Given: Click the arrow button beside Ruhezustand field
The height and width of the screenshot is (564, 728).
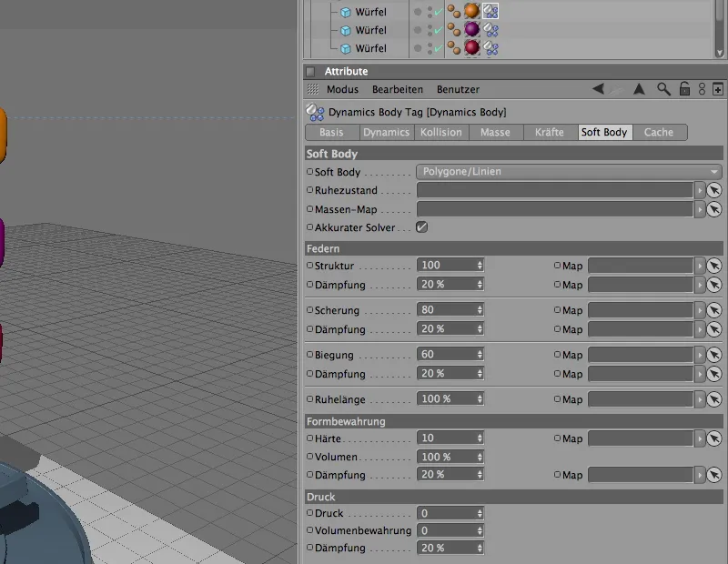Looking at the screenshot, I should [700, 190].
